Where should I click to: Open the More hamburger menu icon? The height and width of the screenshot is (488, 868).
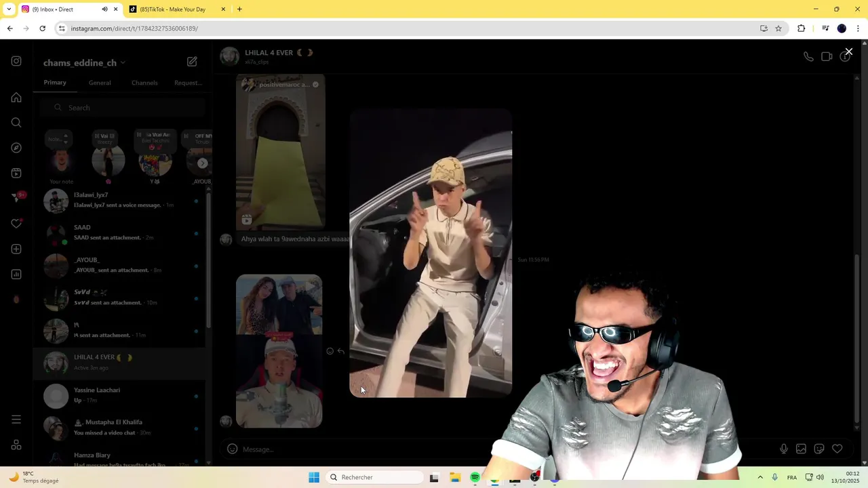[16, 420]
